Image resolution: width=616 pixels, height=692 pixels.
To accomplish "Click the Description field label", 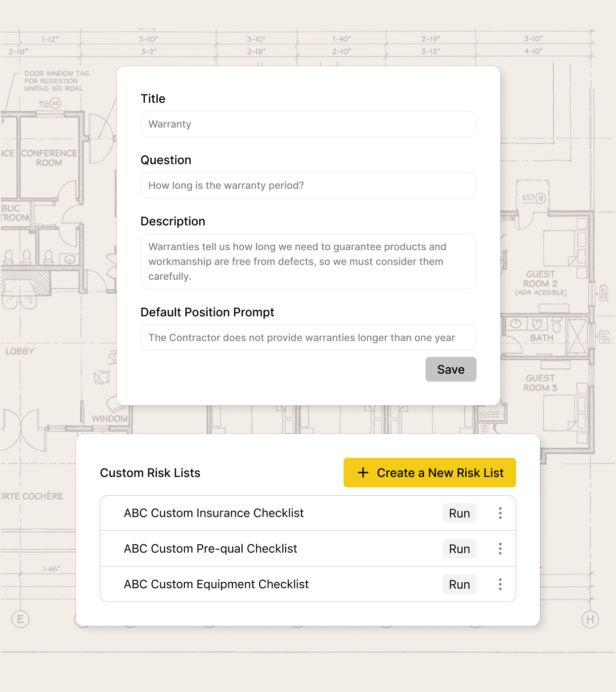I will pos(173,221).
